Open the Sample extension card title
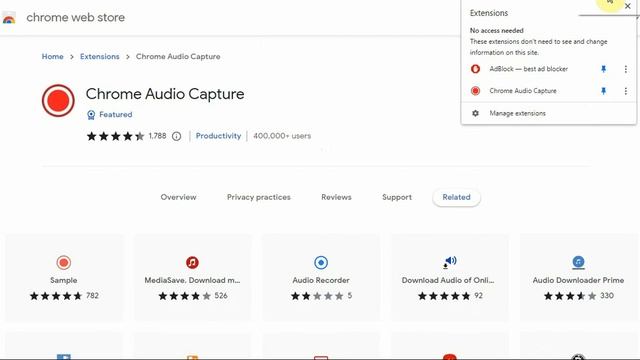Screen dimensions: 640x360 [64, 280]
